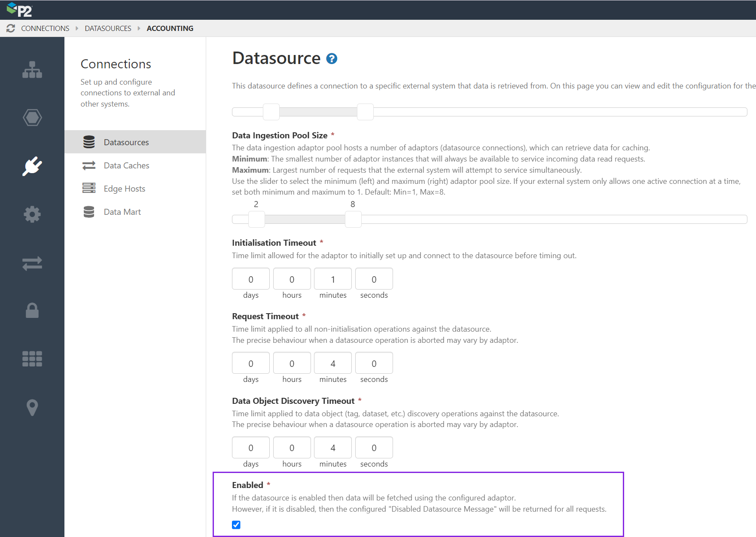This screenshot has width=756, height=537.
Task: Open the Data Mart section
Action: coord(122,211)
